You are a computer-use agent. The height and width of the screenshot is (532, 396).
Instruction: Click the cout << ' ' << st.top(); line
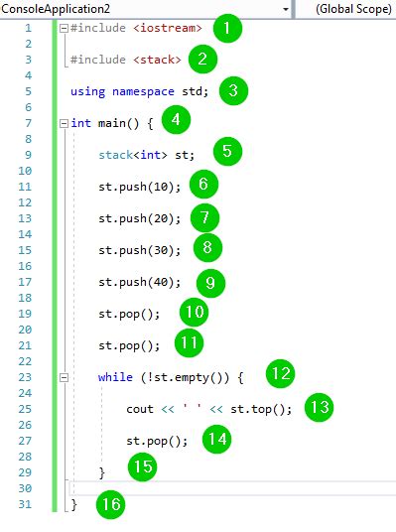click(x=209, y=409)
